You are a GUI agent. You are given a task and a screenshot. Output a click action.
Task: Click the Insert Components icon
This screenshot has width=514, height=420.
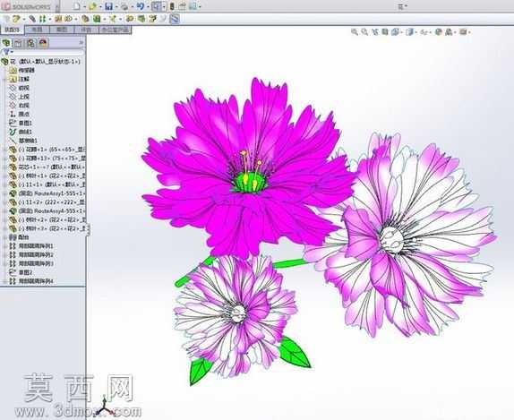[15, 19]
